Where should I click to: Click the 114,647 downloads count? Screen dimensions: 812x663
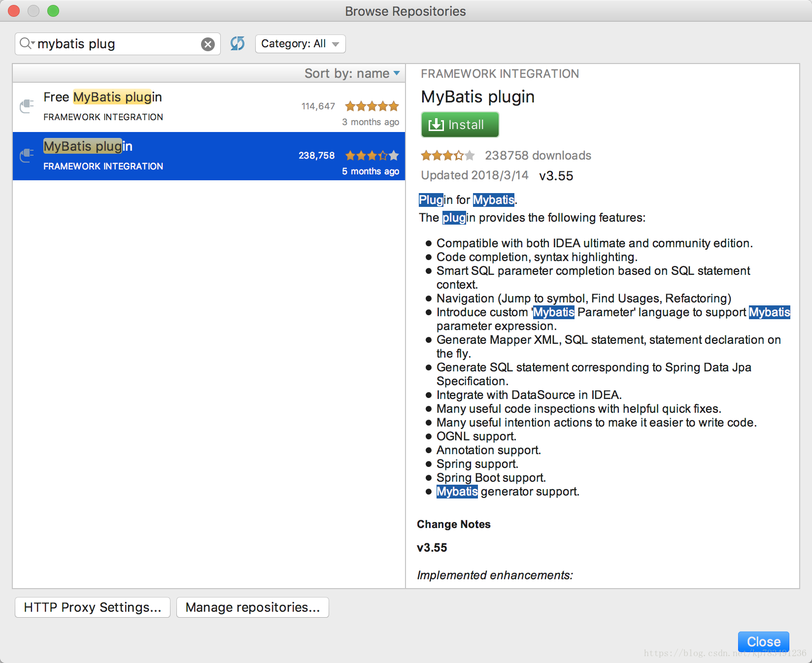318,106
